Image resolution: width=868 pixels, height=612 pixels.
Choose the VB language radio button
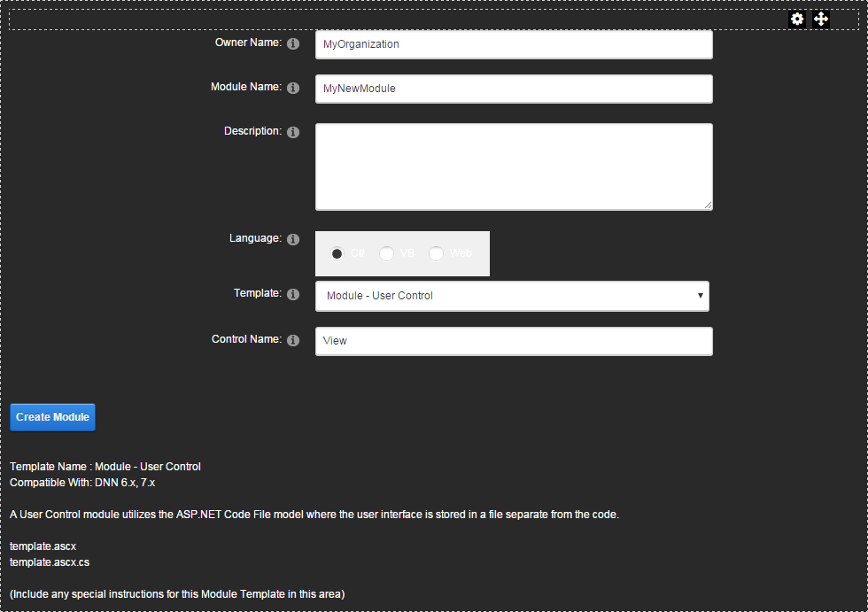[x=386, y=254]
